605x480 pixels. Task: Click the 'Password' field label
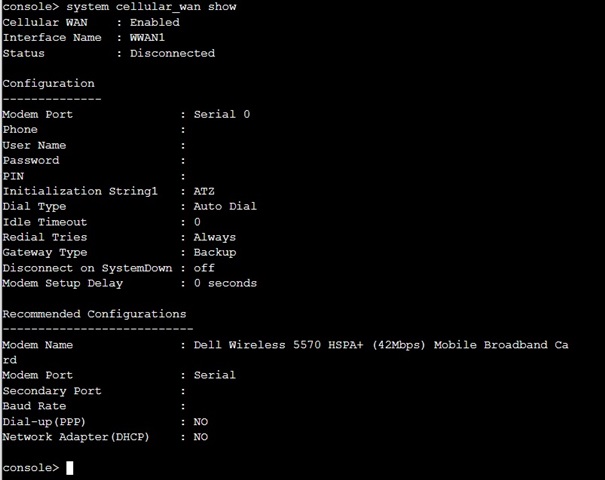[x=31, y=161]
